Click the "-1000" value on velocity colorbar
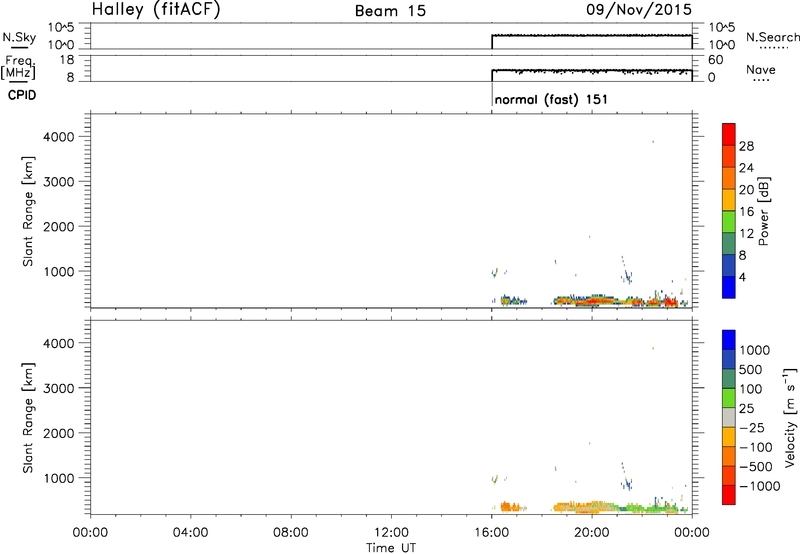Screen dimensions: 800x554 tap(759, 486)
